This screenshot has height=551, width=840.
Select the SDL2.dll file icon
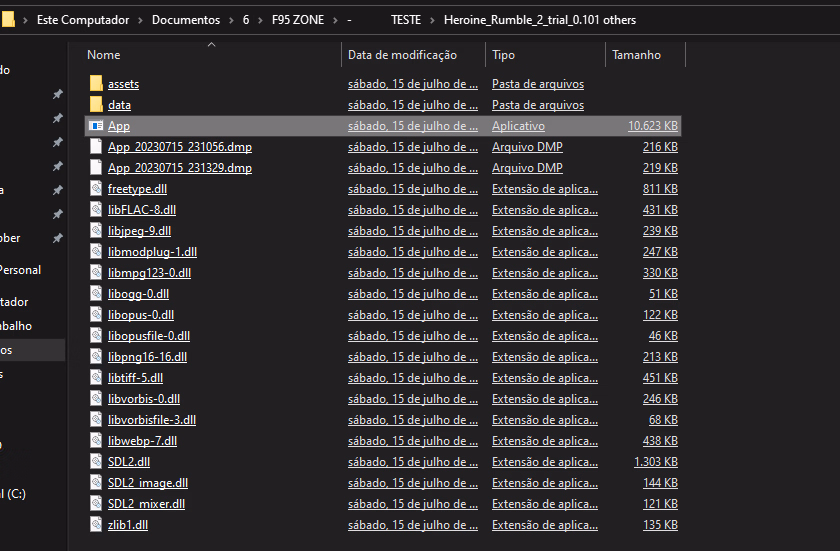click(96, 461)
